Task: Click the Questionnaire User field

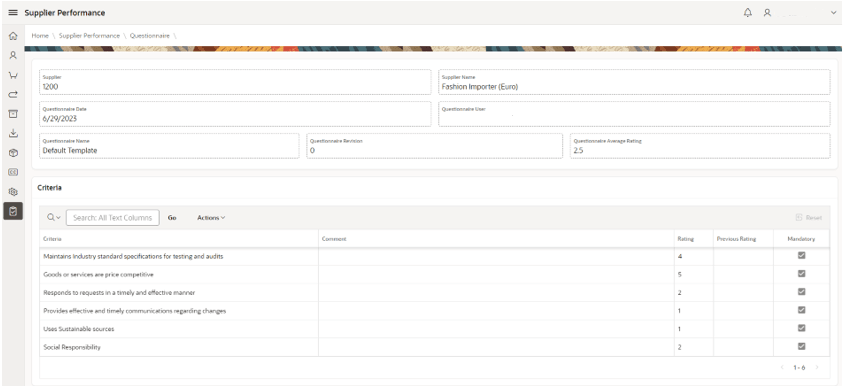Action: tap(634, 114)
